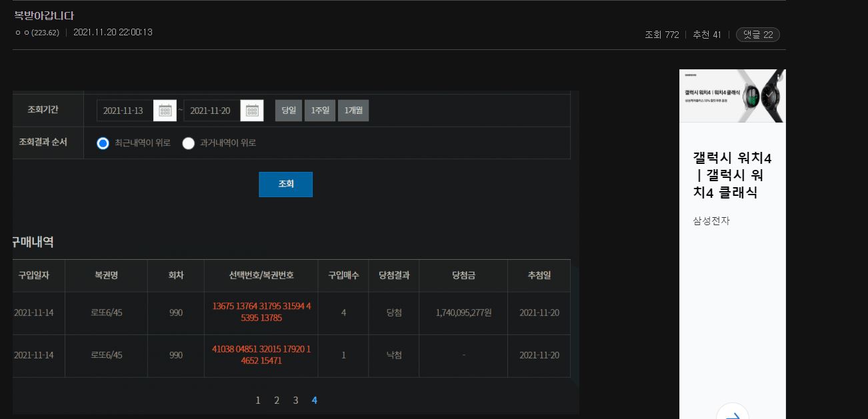This screenshot has width=868, height=419.
Task: Select the 과거내역이 위로 radio option
Action: click(x=189, y=143)
